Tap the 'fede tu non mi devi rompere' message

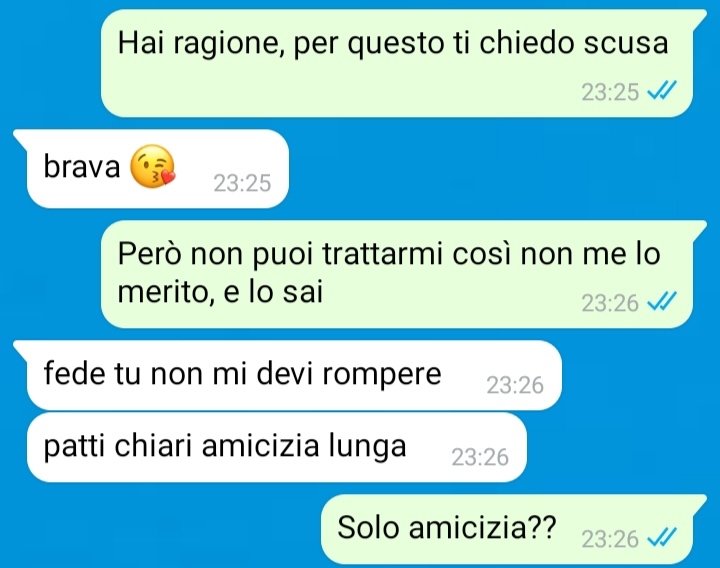point(287,375)
